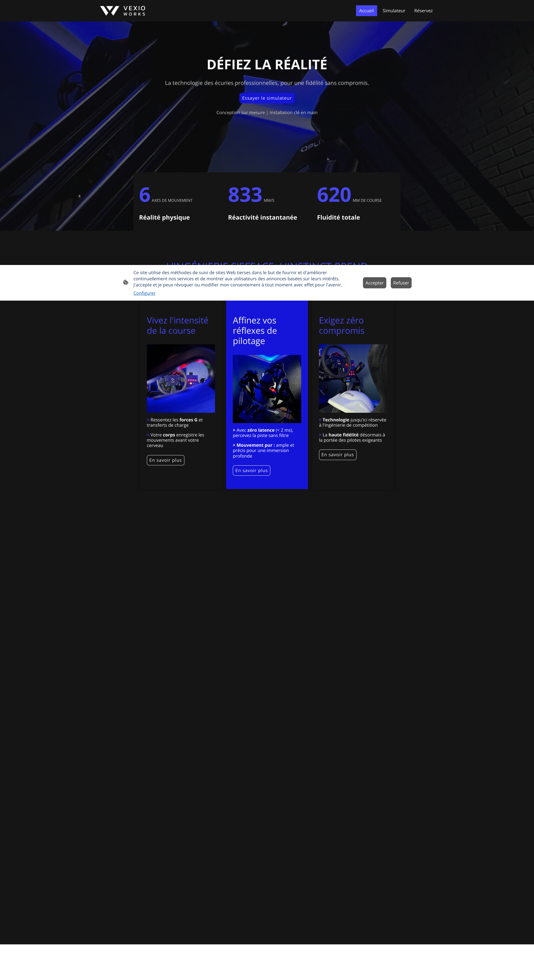Click the Votre corps enregistre bullet
The width and height of the screenshot is (534, 980).
click(175, 440)
